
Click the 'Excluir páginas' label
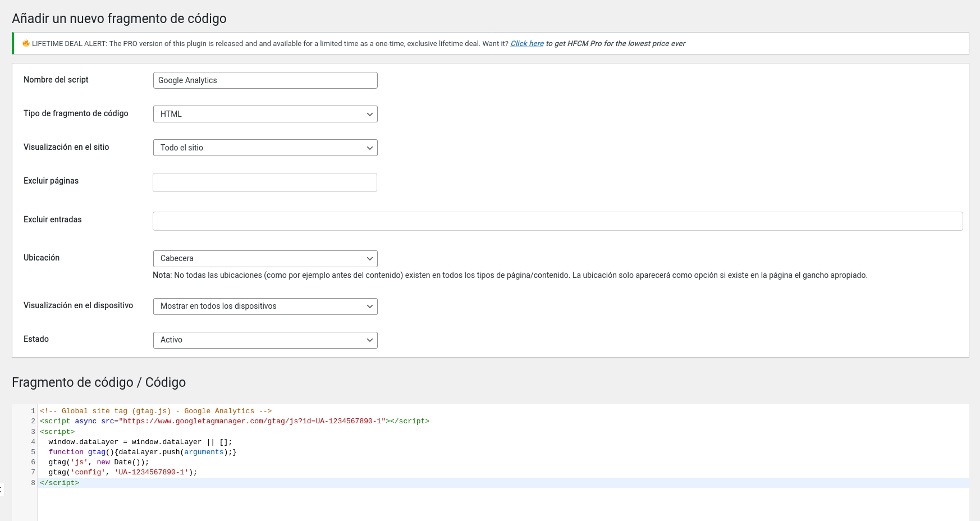click(51, 181)
